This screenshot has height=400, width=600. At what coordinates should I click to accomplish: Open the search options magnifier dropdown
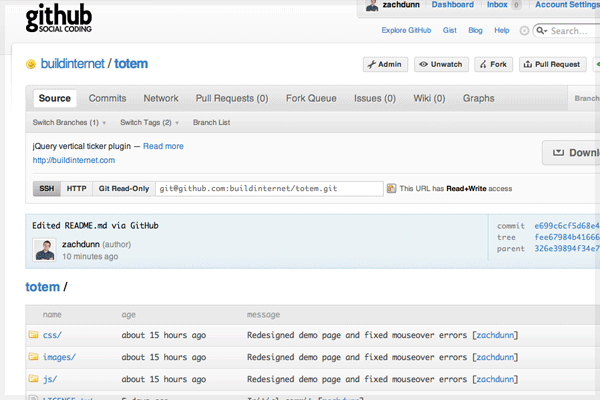(541, 31)
